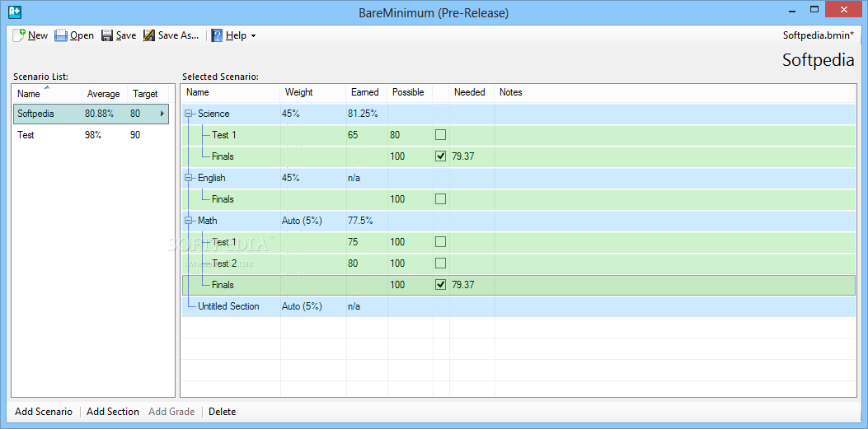Click the Open file icon
This screenshot has height=429, width=868.
61,35
